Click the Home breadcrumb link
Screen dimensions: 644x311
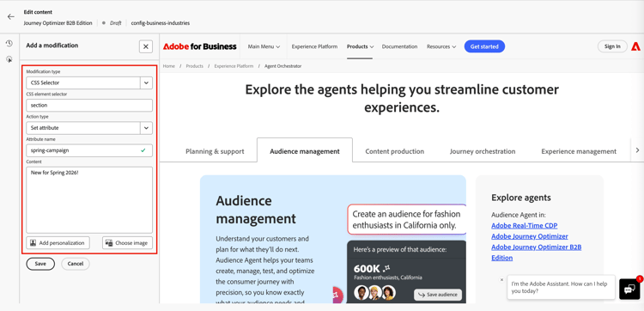click(x=169, y=66)
